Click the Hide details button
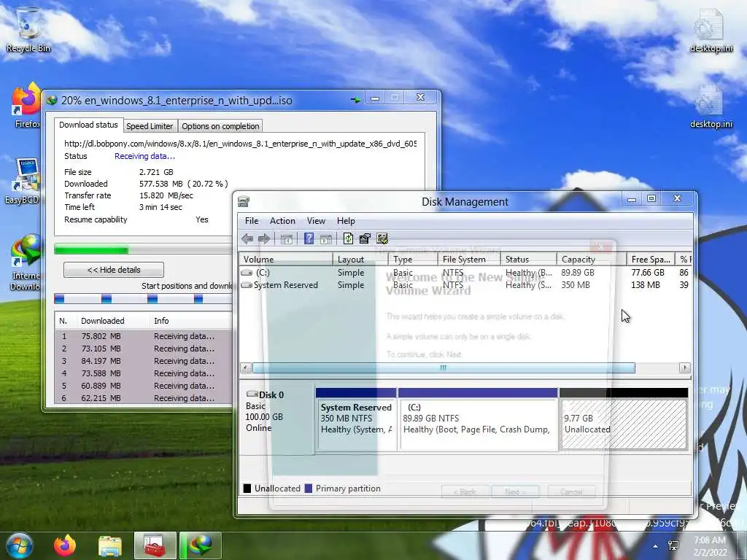The width and height of the screenshot is (747, 560). click(114, 270)
